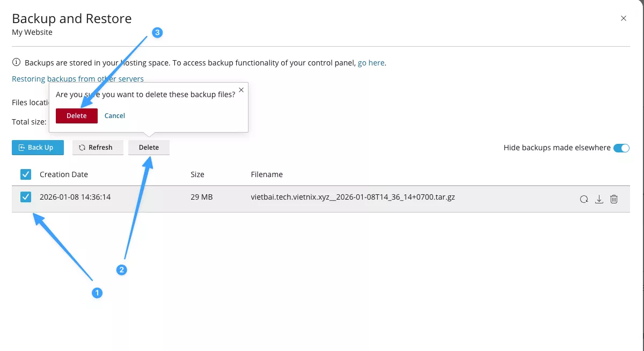Click the trash icon to delete the backup
Image resolution: width=644 pixels, height=351 pixels.
(614, 199)
